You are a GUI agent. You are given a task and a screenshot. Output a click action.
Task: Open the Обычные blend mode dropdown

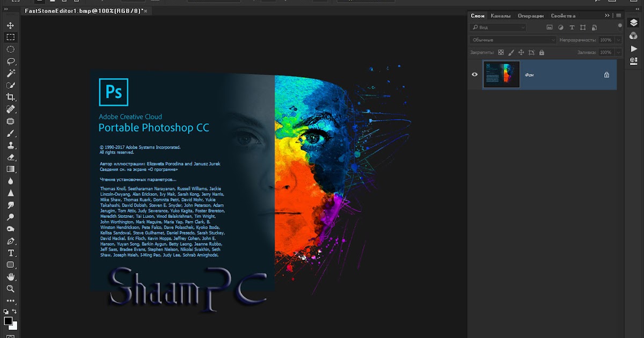[514, 40]
